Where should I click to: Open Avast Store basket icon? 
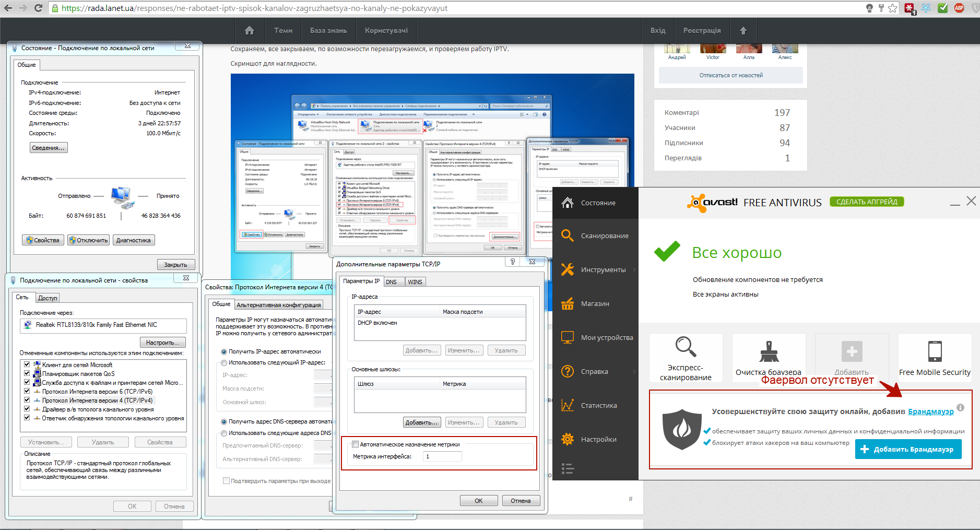[567, 303]
